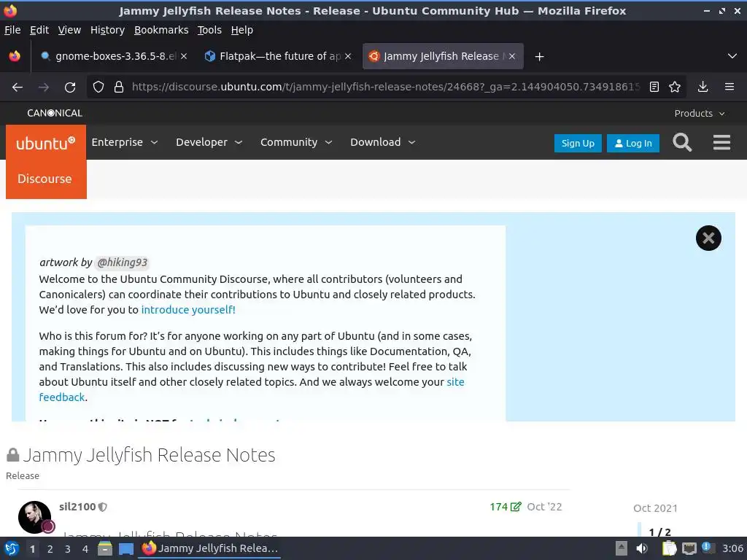Switch to workspace 2 in the taskbar
This screenshot has height=560, width=747.
pos(50,549)
